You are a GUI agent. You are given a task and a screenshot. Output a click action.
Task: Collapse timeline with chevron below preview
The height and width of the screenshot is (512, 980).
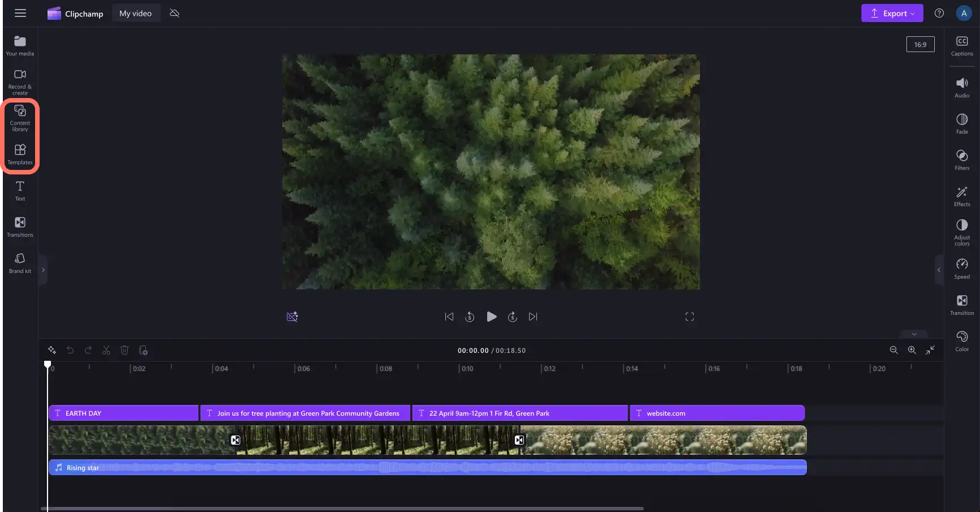[x=914, y=334]
